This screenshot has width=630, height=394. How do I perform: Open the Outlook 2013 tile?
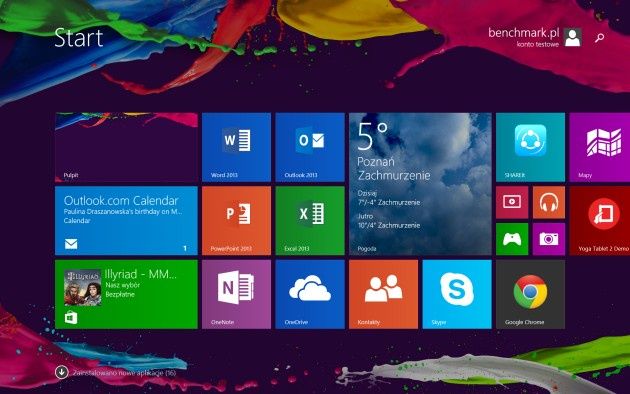click(x=310, y=147)
